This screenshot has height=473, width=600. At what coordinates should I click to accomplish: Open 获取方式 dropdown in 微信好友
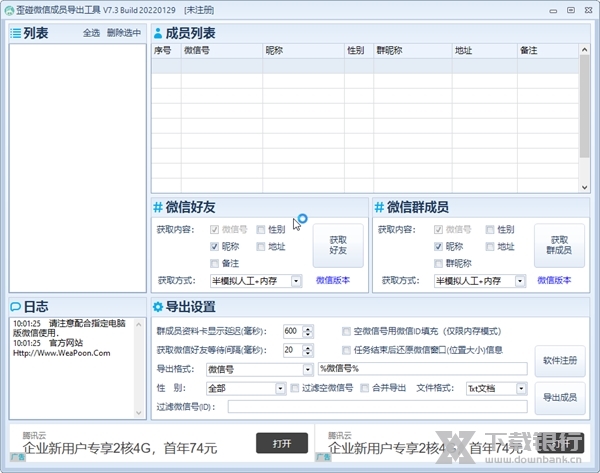pos(296,281)
